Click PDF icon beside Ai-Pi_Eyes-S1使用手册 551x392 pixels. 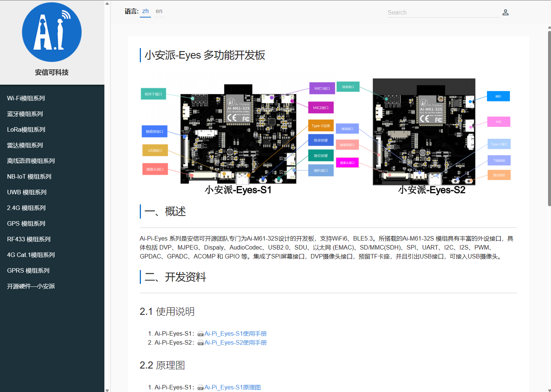click(201, 334)
